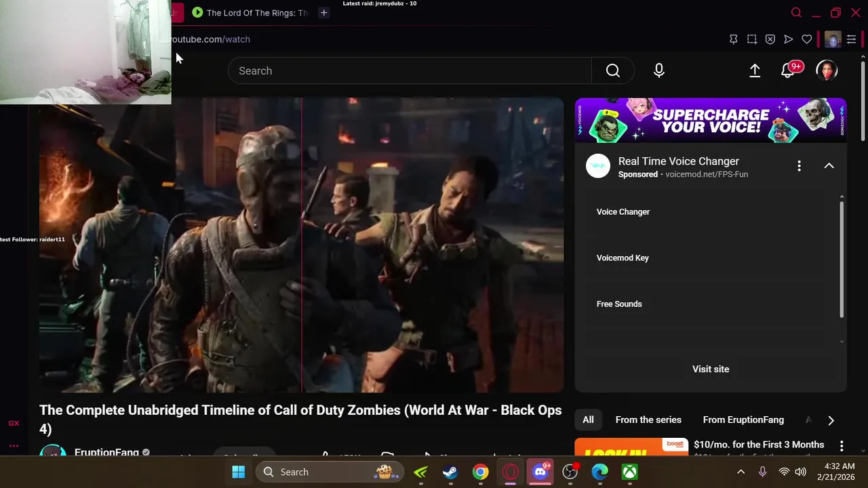The image size is (868, 488).
Task: Click the video player to pause playback
Action: point(301,245)
